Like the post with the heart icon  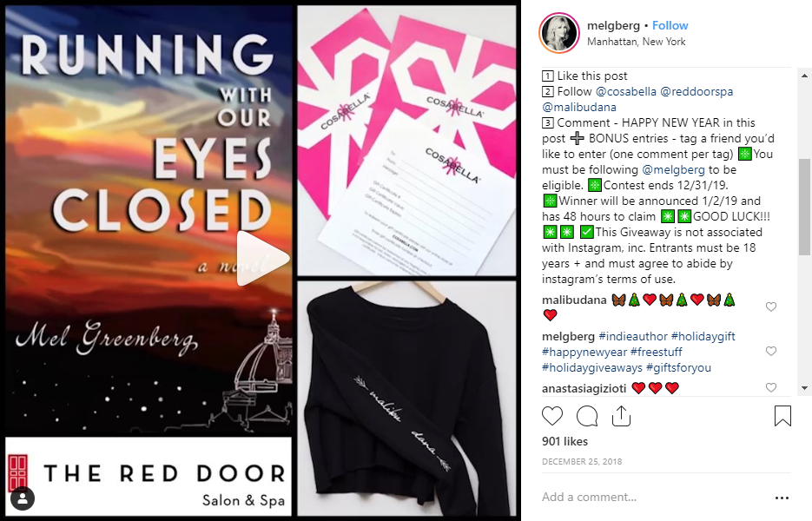(552, 416)
